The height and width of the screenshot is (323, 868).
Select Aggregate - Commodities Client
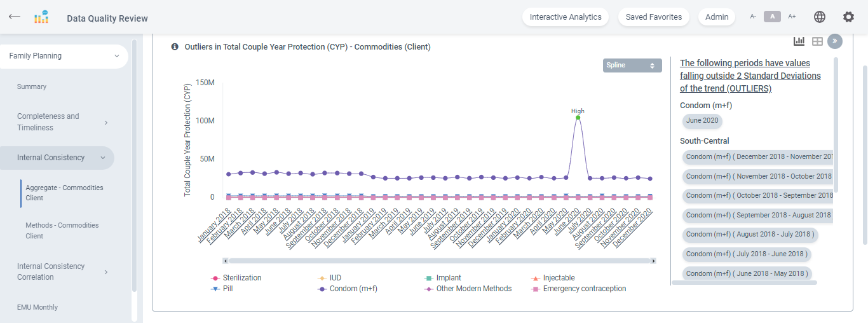click(x=64, y=193)
